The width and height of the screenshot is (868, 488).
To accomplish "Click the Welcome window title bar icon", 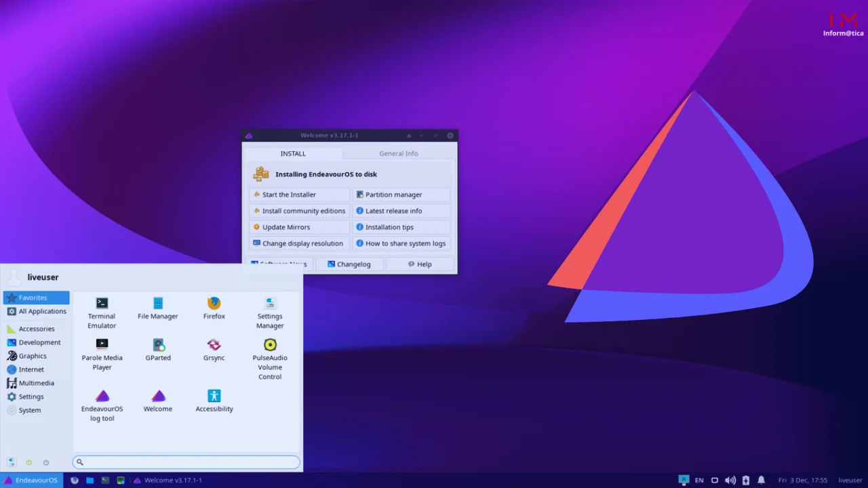I will click(249, 136).
